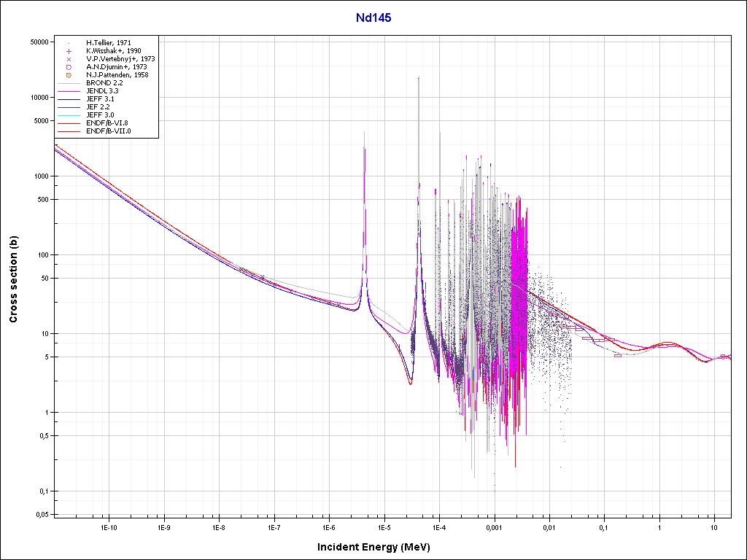Select the JEFF 3.0 cyan line swatch

[x=69, y=115]
